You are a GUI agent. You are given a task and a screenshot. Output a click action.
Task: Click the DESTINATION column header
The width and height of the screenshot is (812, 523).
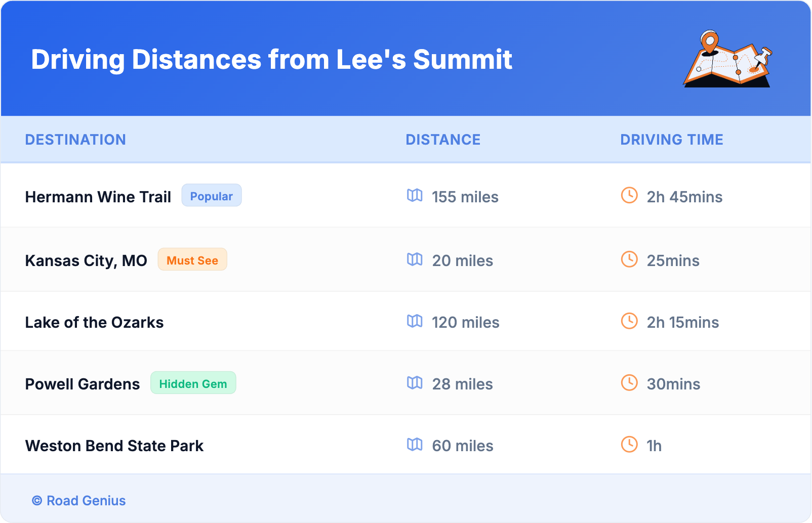pyautogui.click(x=75, y=140)
